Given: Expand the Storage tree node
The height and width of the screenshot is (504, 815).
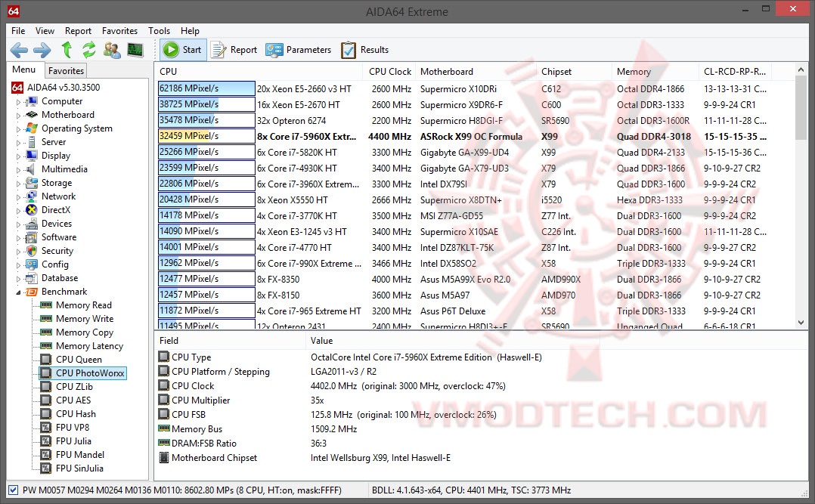Looking at the screenshot, I should click(19, 184).
